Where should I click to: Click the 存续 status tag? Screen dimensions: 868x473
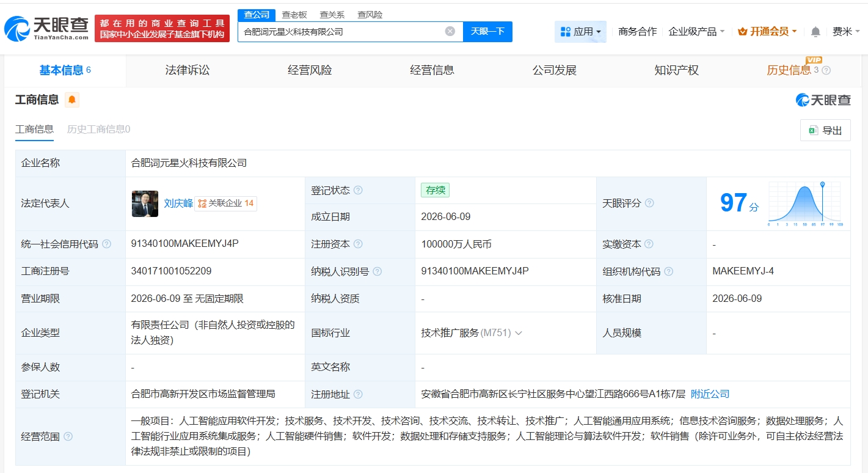coord(435,190)
